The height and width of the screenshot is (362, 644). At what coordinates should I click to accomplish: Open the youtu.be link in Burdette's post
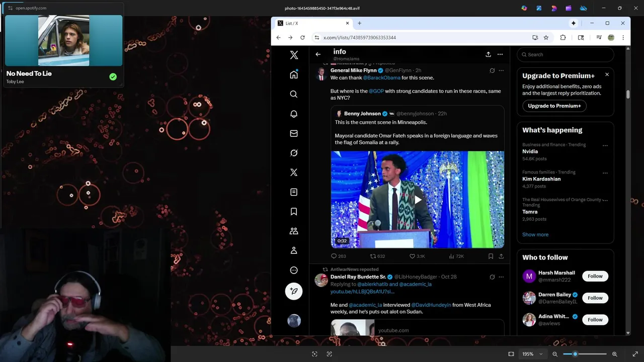362,292
